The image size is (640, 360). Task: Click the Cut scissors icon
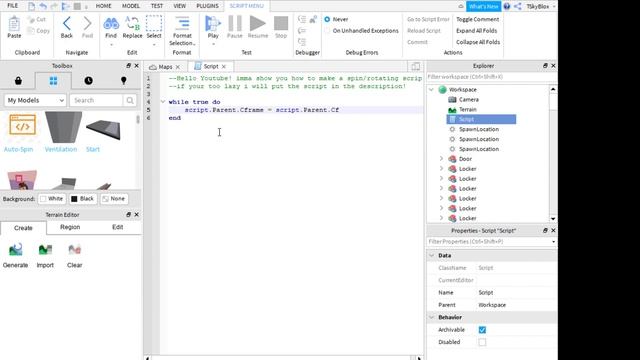[x=31, y=19]
